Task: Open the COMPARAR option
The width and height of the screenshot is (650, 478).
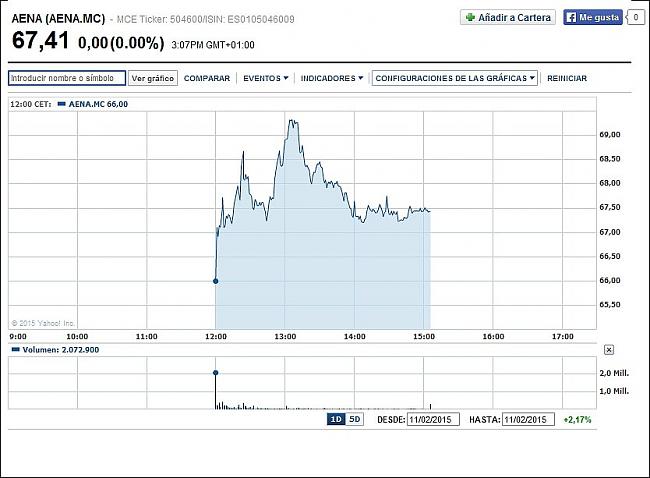Action: point(206,78)
